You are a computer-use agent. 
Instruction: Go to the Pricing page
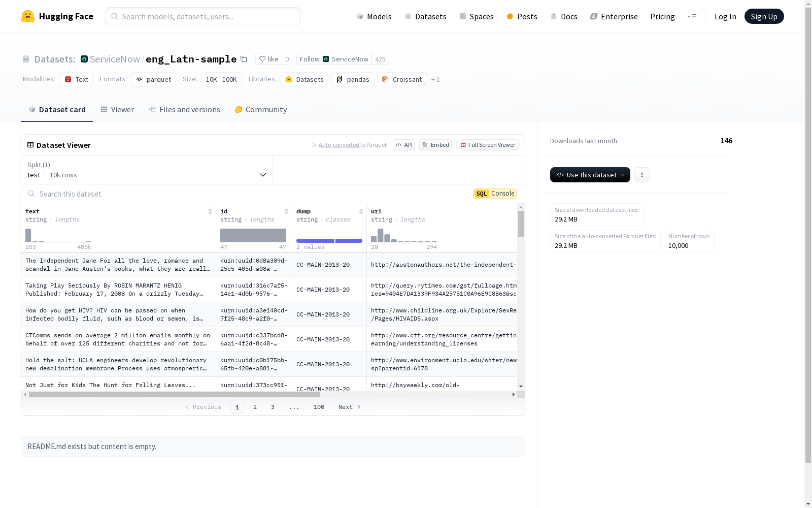(x=662, y=16)
